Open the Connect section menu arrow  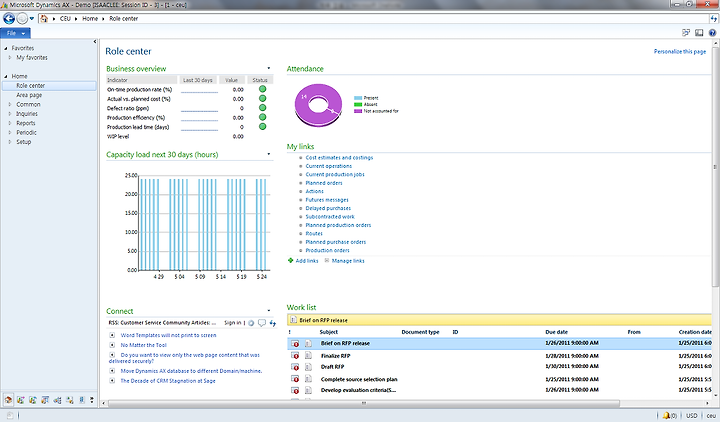coord(269,310)
